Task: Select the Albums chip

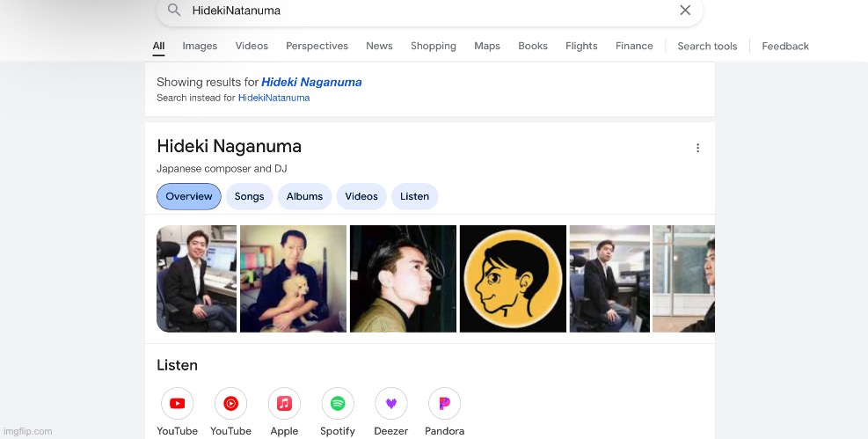Action: click(304, 196)
